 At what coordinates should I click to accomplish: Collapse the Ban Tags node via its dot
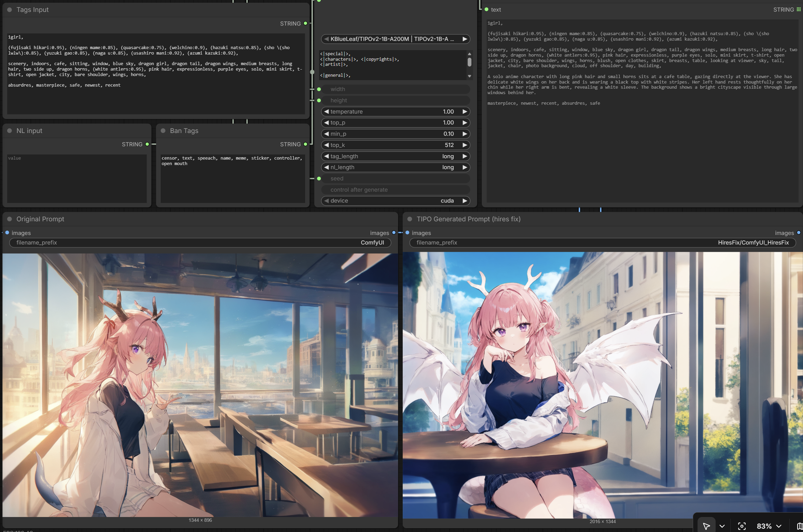pos(163,131)
